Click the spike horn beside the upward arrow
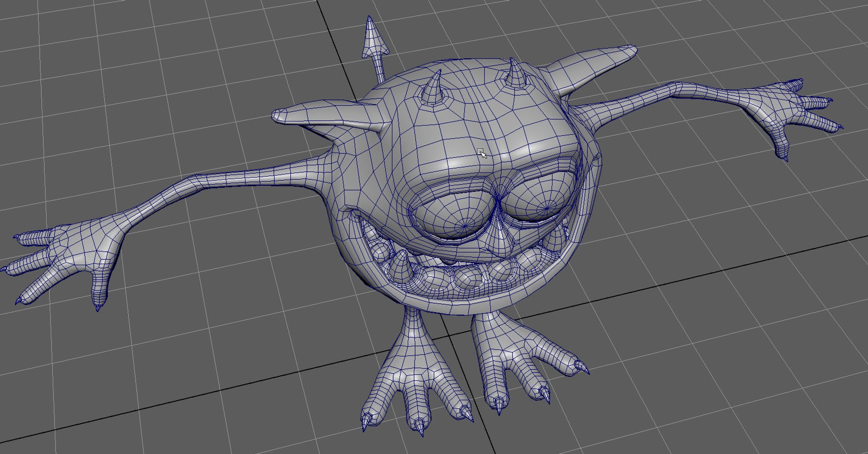868x454 pixels. (433, 89)
